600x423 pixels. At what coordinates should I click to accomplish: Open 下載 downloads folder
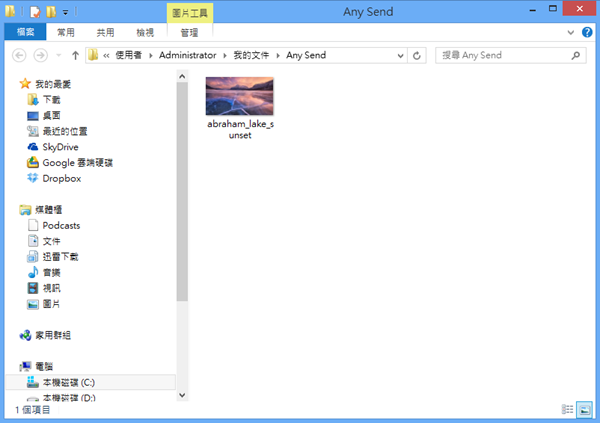coord(51,100)
